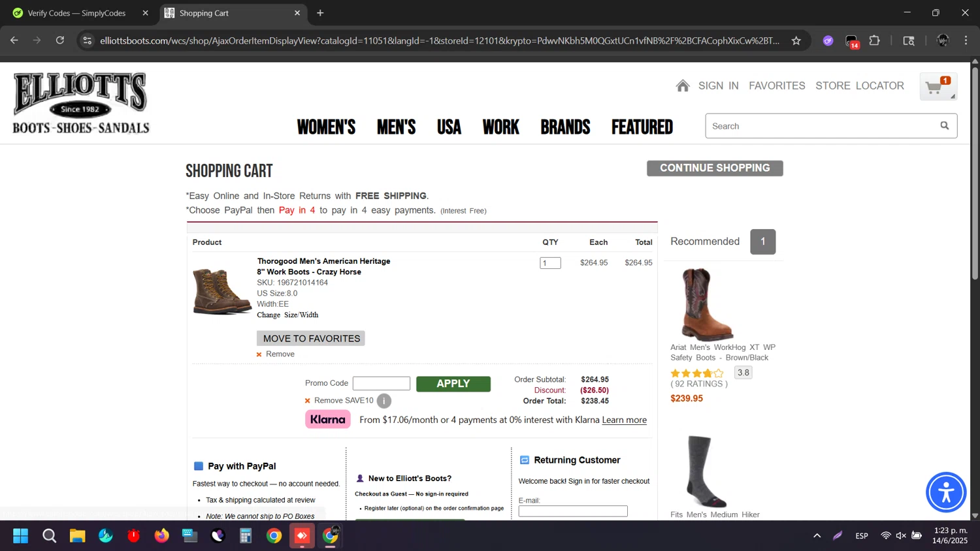Viewport: 980px width, 551px height.
Task: Click the Recommended count badge 1
Action: (x=762, y=242)
